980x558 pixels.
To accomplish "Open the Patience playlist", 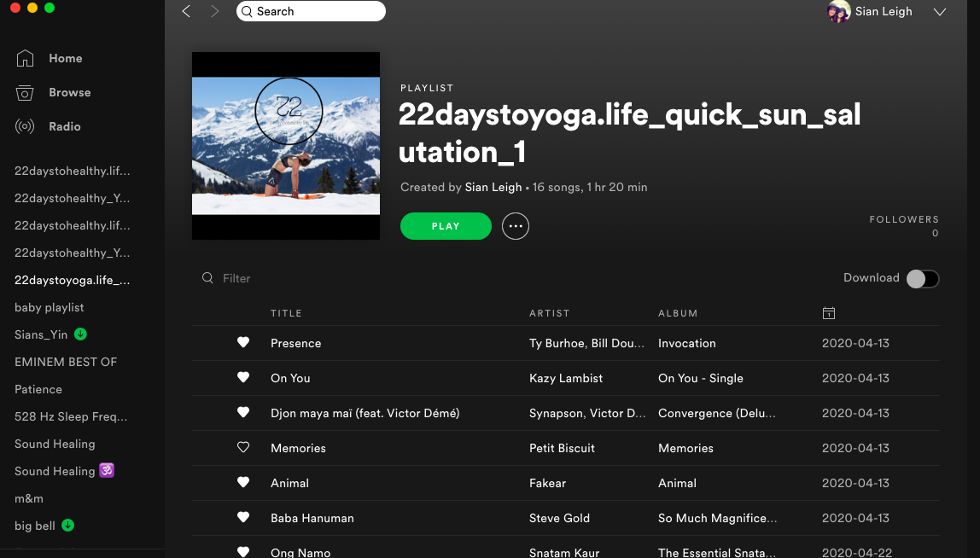I will [38, 389].
